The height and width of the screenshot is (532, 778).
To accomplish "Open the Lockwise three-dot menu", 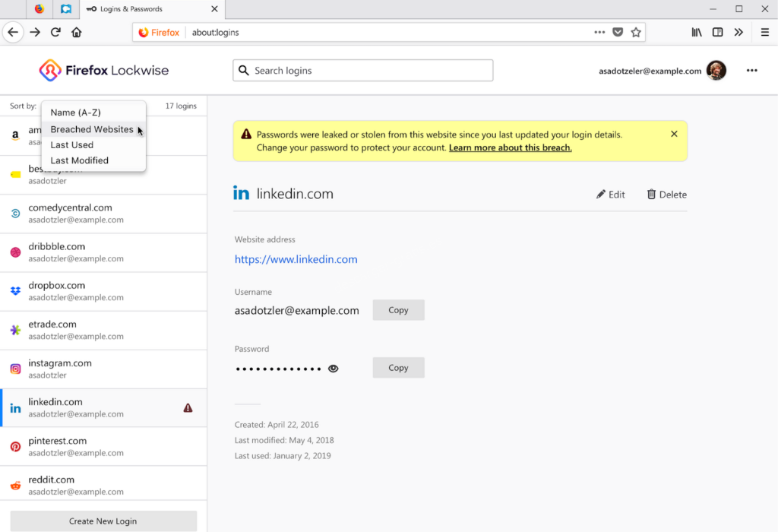I will (751, 71).
